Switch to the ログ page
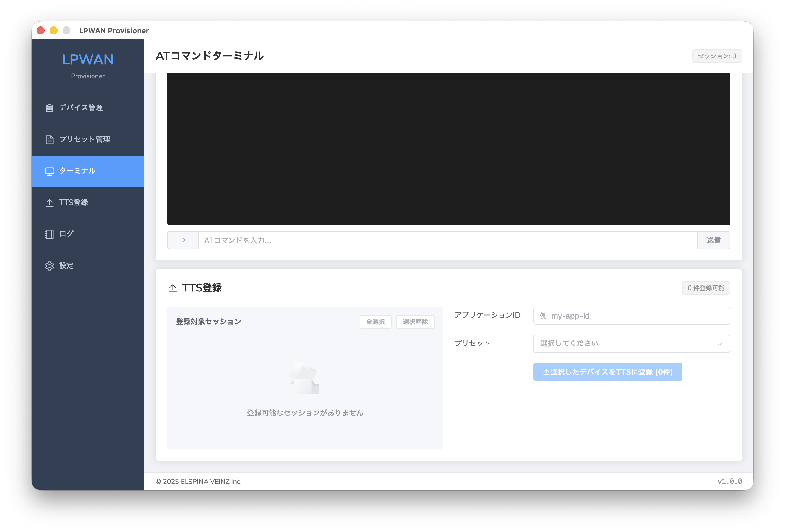This screenshot has width=785, height=532. [x=67, y=234]
